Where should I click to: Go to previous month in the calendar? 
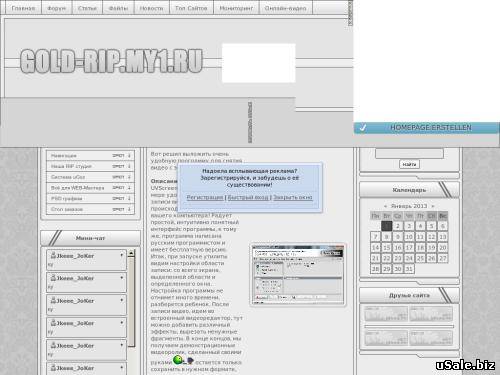coord(385,206)
